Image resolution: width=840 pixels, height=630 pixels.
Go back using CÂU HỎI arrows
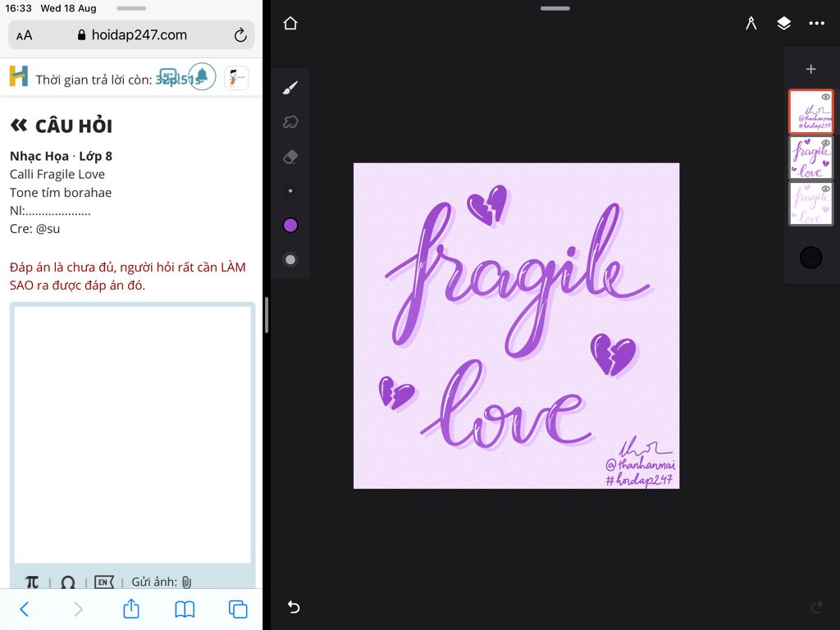pos(19,126)
